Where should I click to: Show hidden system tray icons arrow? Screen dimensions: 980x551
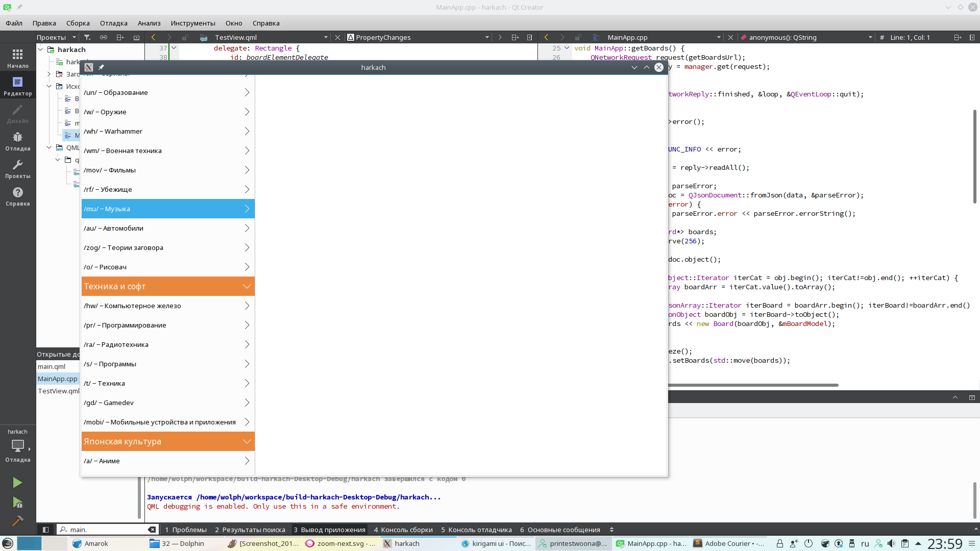pos(918,543)
